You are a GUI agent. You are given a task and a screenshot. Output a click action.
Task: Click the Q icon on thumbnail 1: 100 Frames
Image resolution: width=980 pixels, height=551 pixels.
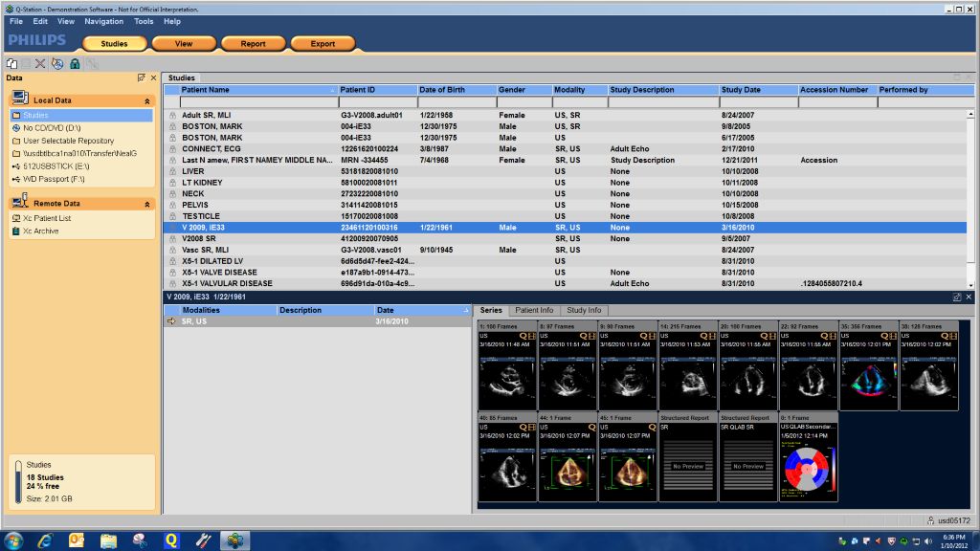523,336
